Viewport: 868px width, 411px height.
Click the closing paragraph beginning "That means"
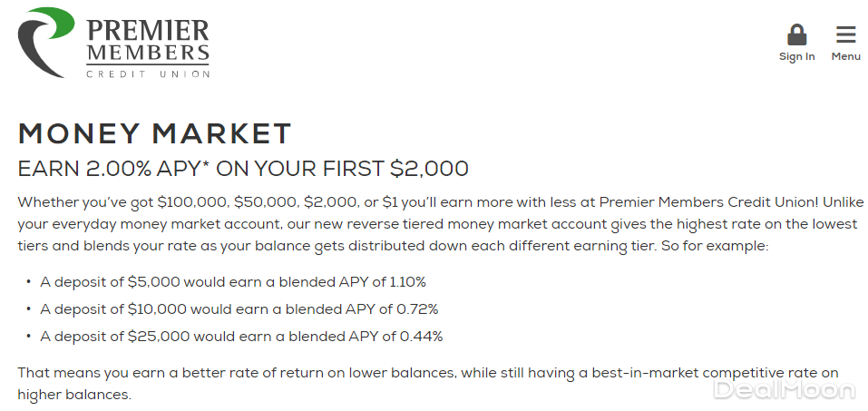[426, 373]
